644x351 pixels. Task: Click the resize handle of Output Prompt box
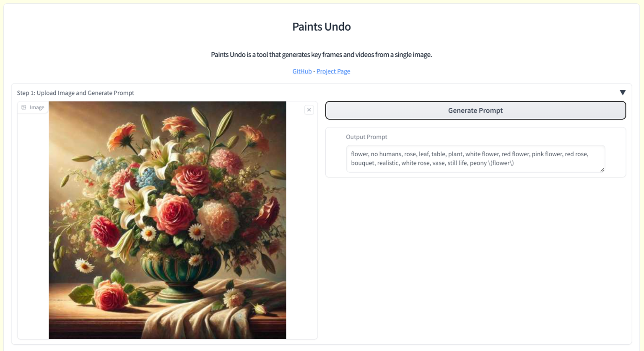[x=602, y=170]
